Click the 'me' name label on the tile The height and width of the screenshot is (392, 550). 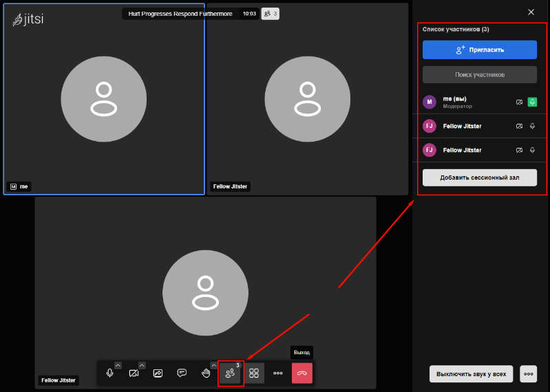[23, 187]
